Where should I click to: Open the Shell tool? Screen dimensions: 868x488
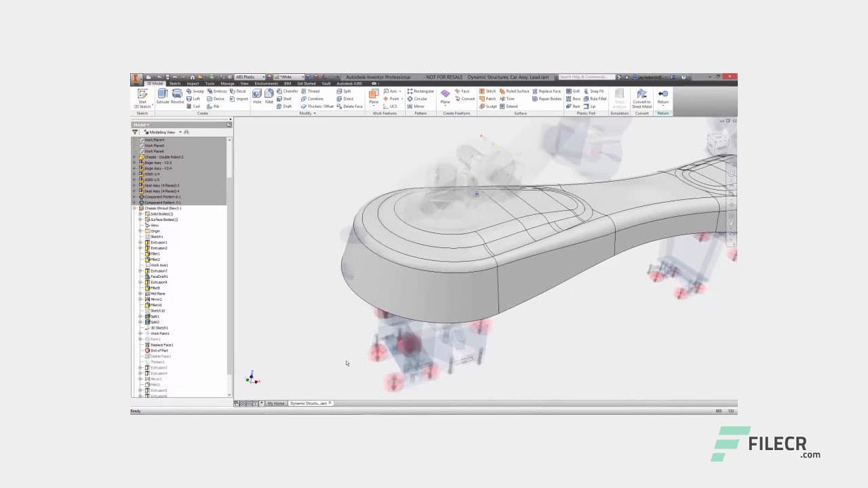pos(287,98)
